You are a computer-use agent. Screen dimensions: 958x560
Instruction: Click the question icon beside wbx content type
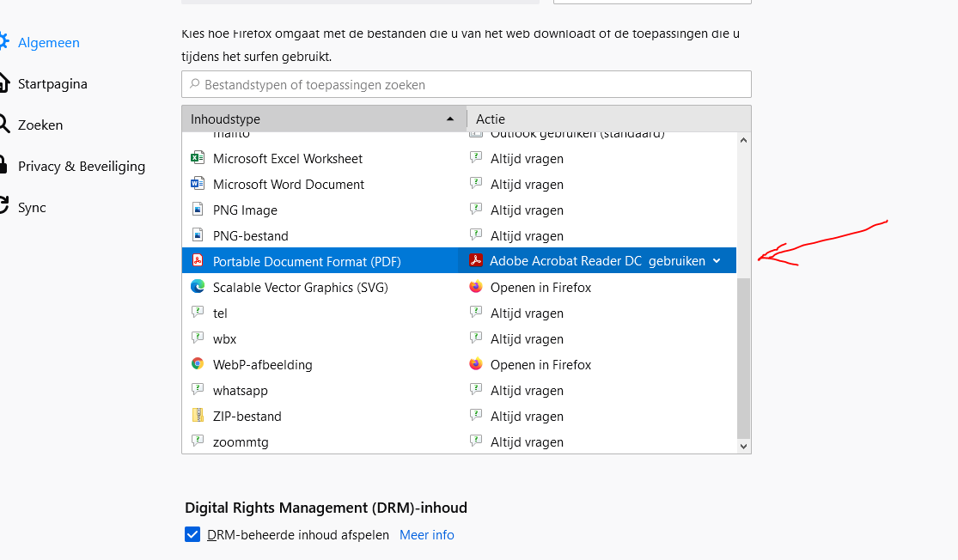(198, 338)
